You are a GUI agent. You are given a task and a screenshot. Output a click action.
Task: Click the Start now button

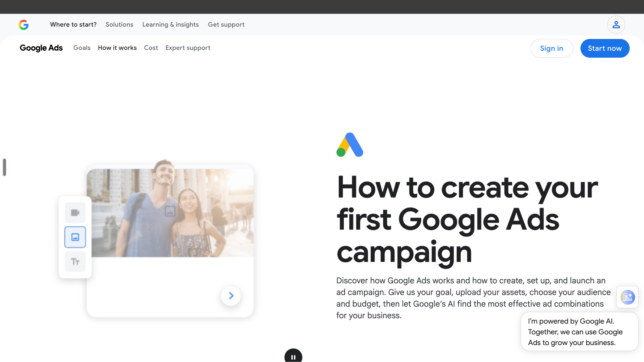(x=605, y=48)
